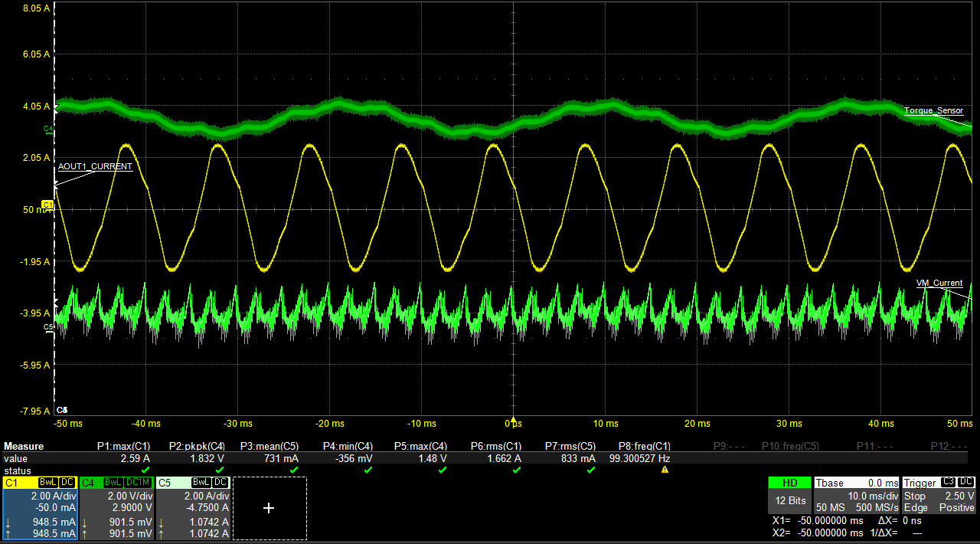Image resolution: width=980 pixels, height=544 pixels.
Task: Click the BwL icon in the C4 descriptor
Action: [115, 482]
